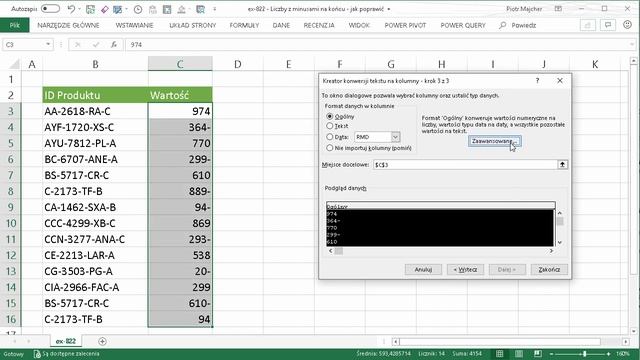Open the Plik tab
The width and height of the screenshot is (640, 360).
(15, 25)
